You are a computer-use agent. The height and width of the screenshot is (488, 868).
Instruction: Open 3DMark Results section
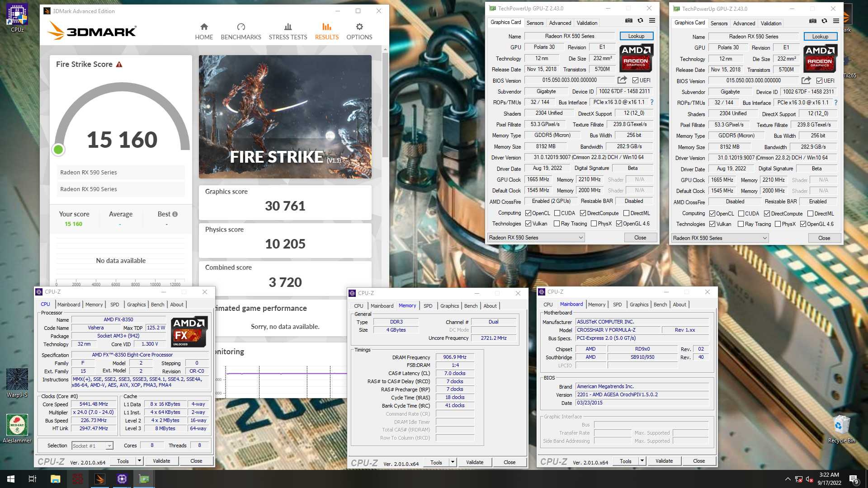pyautogui.click(x=327, y=32)
